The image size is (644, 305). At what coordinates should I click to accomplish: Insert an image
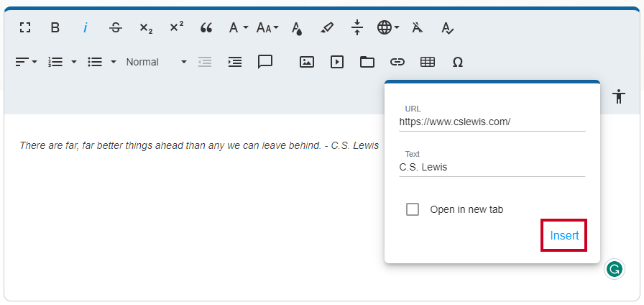[307, 62]
